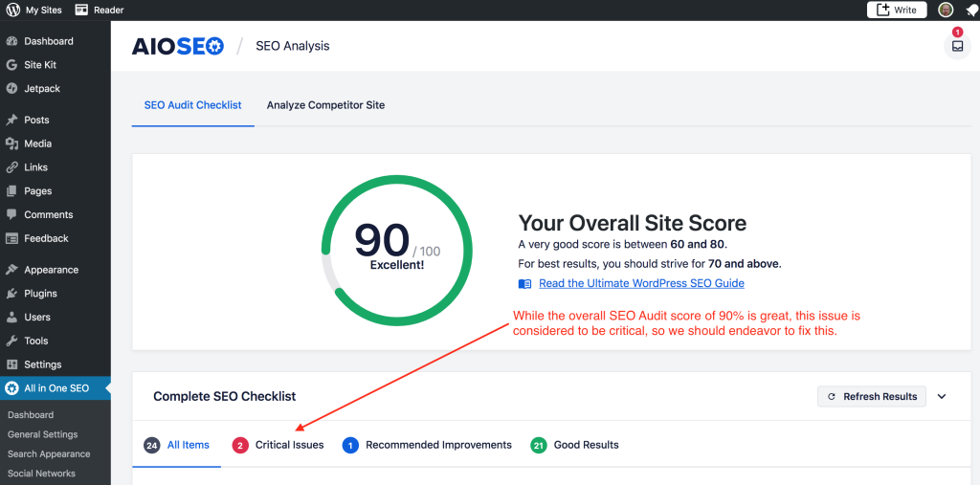Open the AIOSEO notification inbox icon
980x485 pixels.
click(x=957, y=46)
